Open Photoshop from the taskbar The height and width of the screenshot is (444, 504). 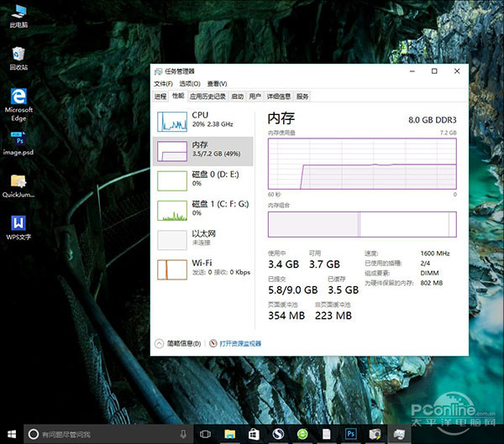pos(350,435)
